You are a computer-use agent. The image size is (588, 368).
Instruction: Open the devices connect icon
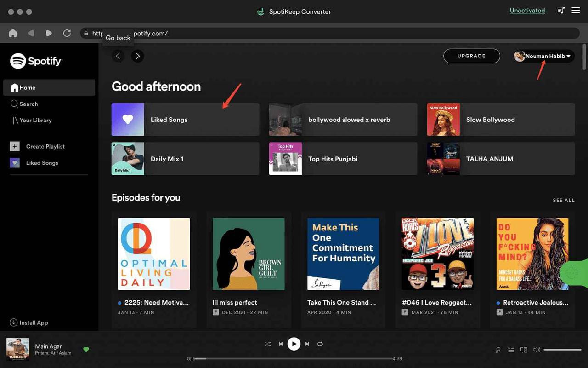pyautogui.click(x=524, y=350)
